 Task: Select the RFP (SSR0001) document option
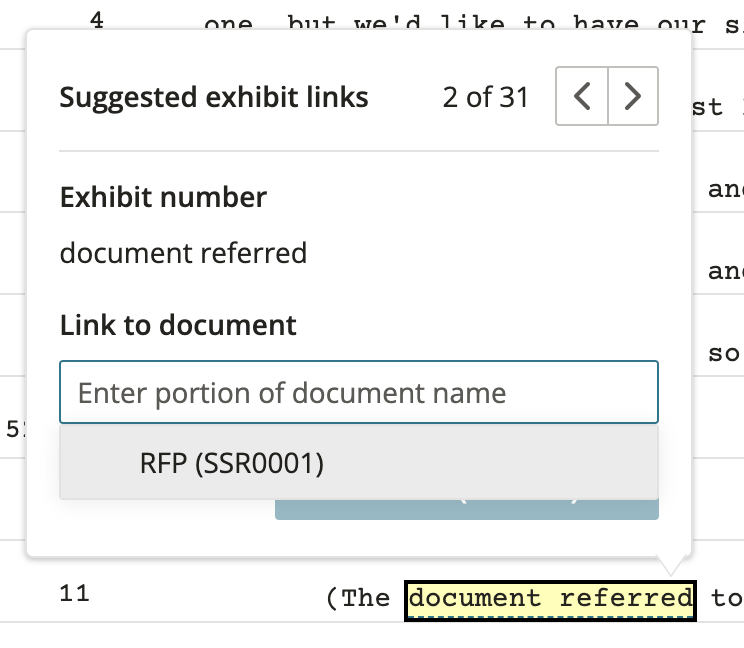[359, 463]
